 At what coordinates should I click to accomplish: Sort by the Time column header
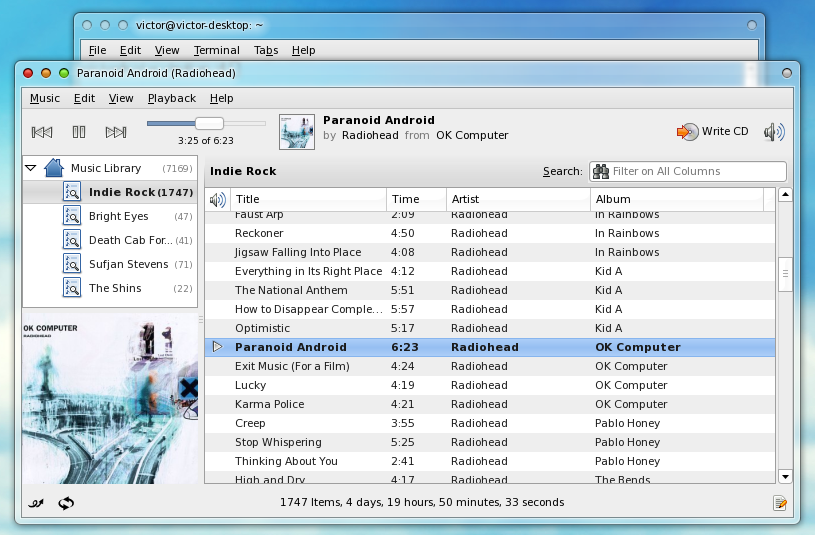[x=416, y=199]
